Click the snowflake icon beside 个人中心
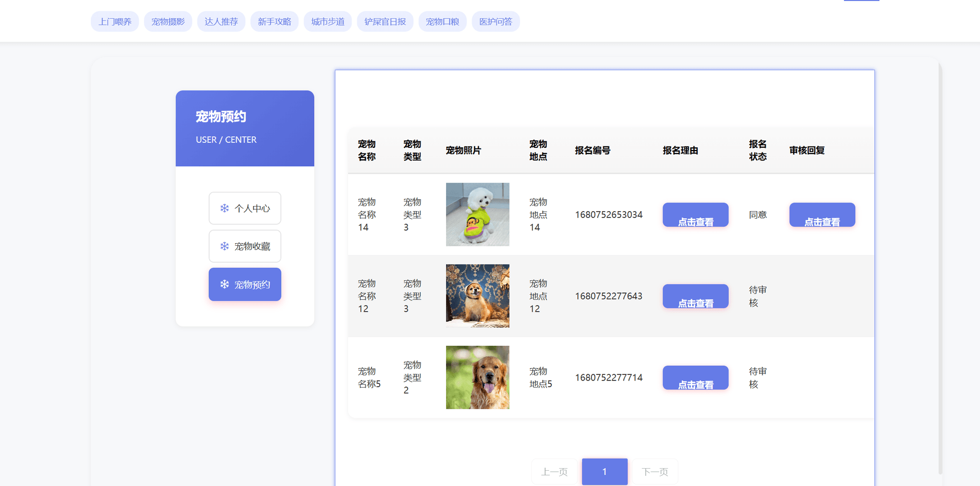980x486 pixels. click(x=224, y=208)
